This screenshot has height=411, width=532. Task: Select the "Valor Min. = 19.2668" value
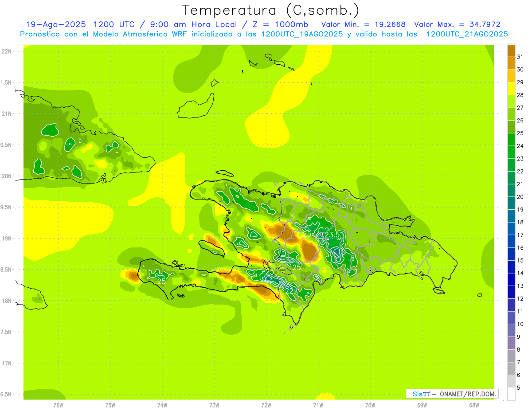tap(363, 24)
